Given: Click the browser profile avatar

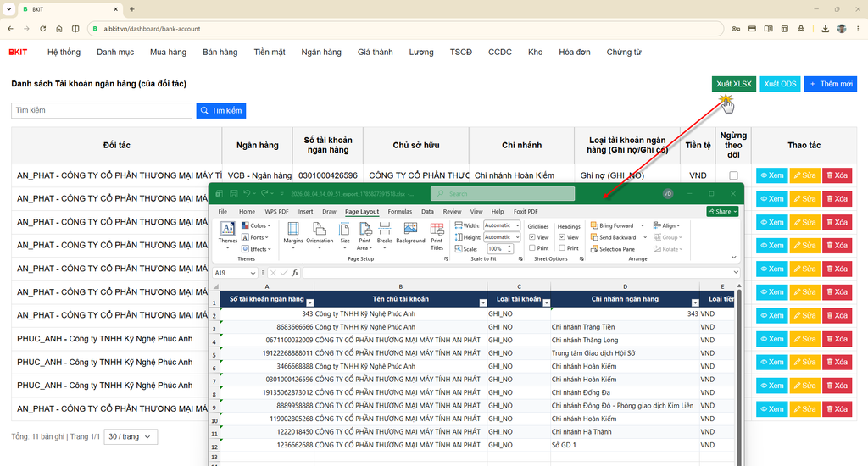Looking at the screenshot, I should coord(842,29).
